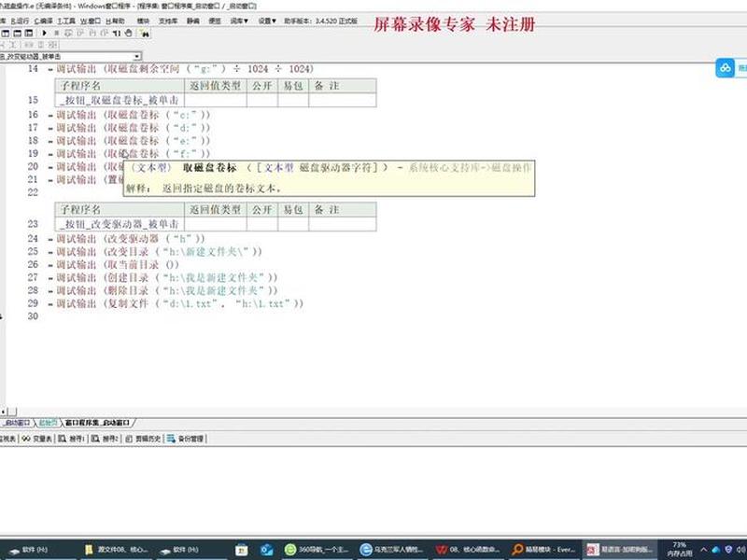Switch to the 窗口程序集_启动窗口 tab

[97, 423]
